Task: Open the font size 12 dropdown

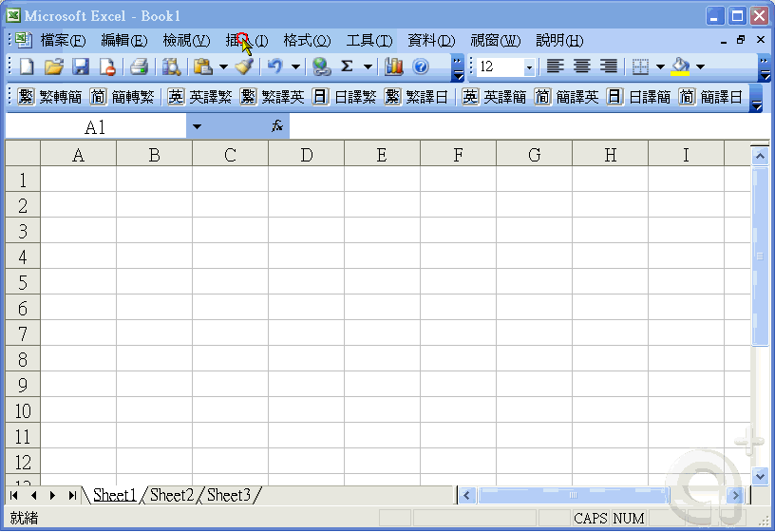Action: [529, 66]
